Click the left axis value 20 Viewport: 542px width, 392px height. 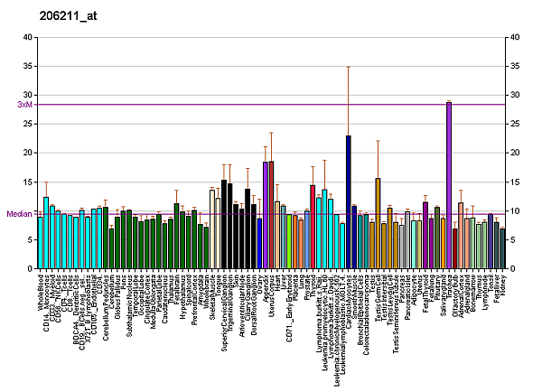coord(27,154)
